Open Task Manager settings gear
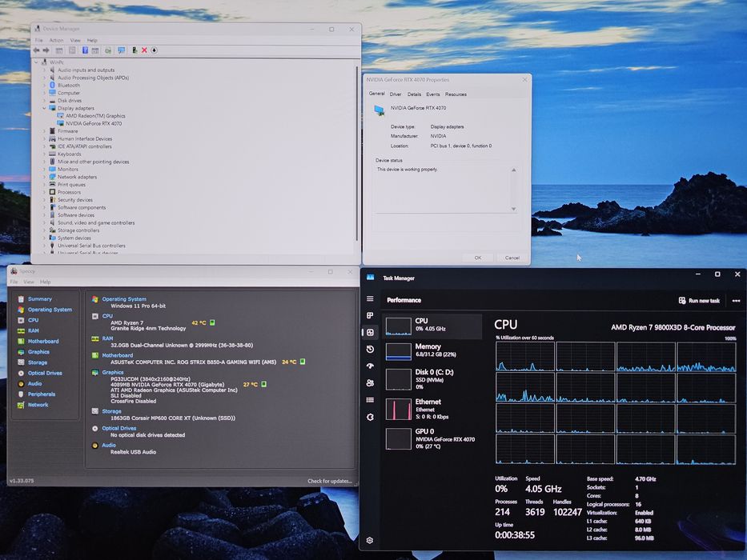The height and width of the screenshot is (560, 747). tap(370, 540)
